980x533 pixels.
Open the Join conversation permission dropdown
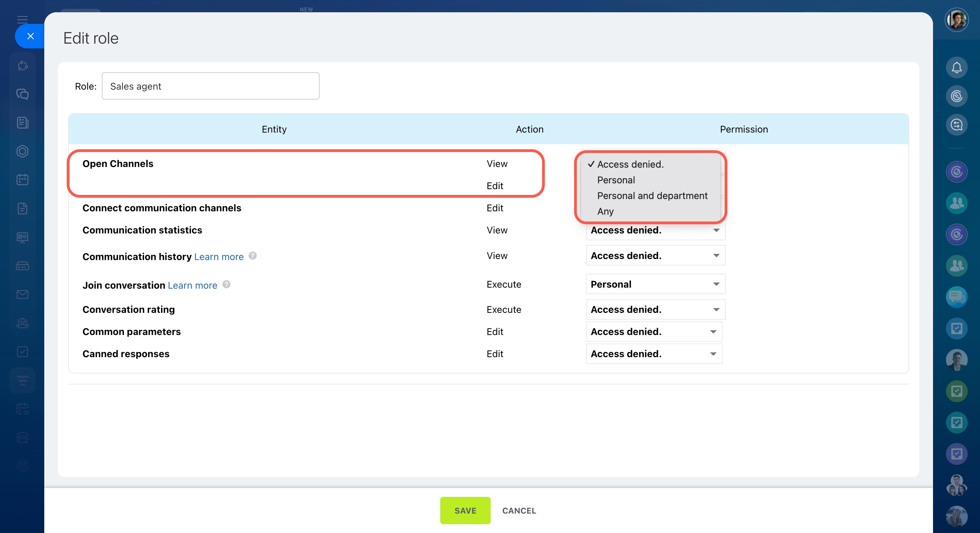(x=655, y=285)
